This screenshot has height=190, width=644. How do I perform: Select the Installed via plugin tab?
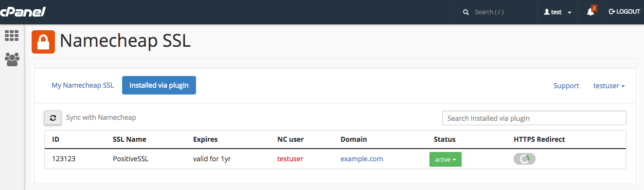(x=159, y=85)
